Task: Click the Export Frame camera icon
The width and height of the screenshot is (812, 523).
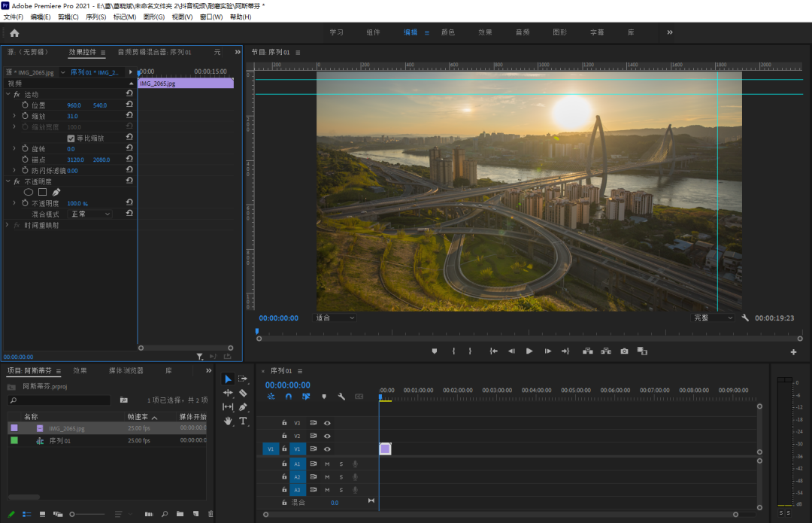Action: click(624, 351)
